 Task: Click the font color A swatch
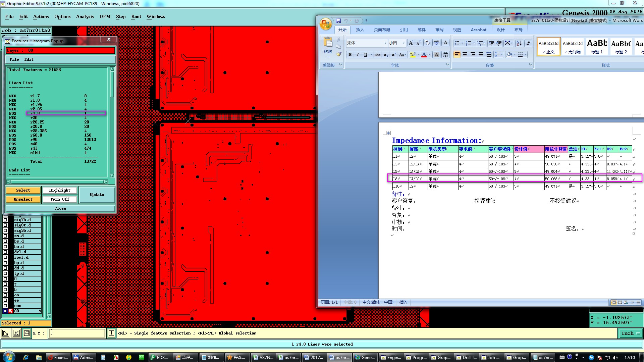(x=424, y=55)
